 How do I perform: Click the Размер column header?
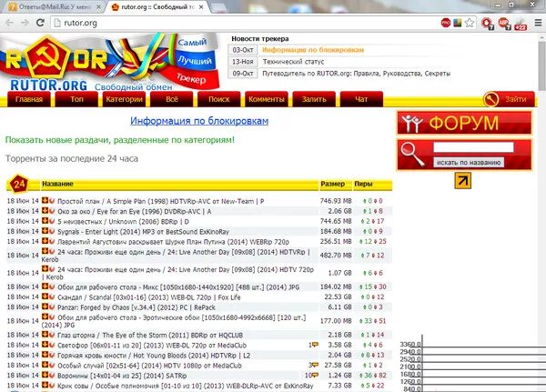point(332,184)
